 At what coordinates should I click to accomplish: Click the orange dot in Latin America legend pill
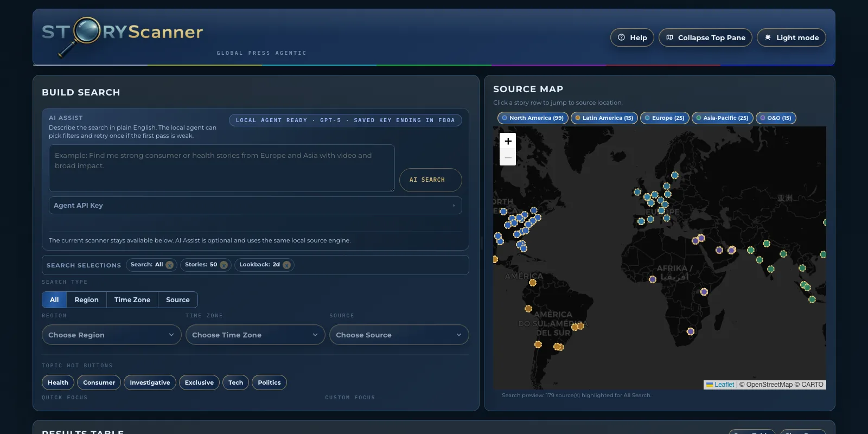(578, 118)
